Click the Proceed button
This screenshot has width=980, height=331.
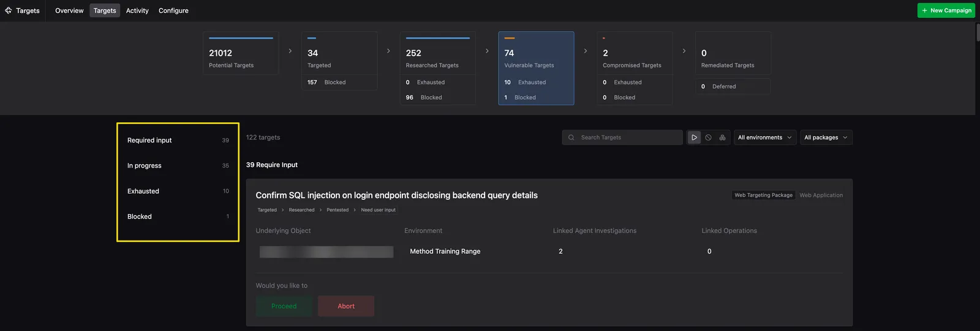(x=284, y=306)
